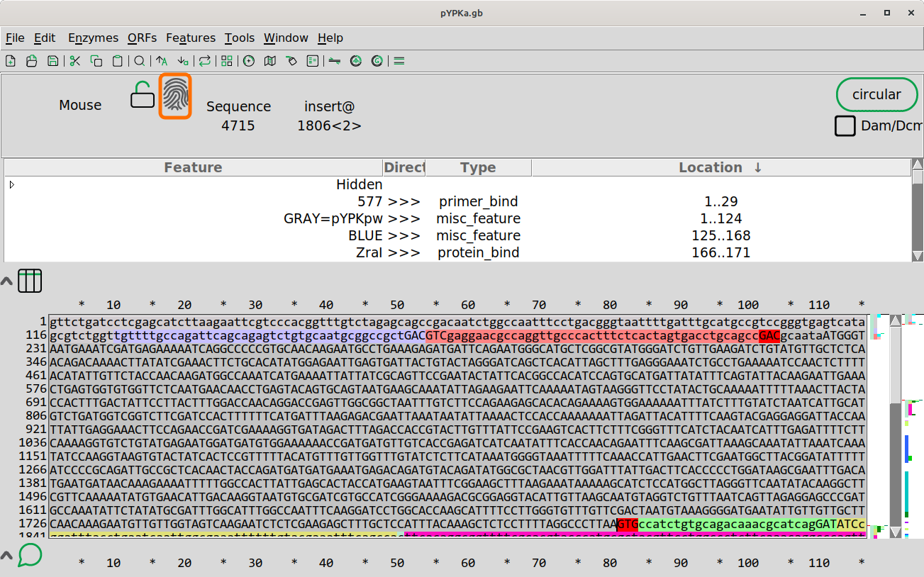
Task: Click the scissors cut icon
Action: (75, 61)
